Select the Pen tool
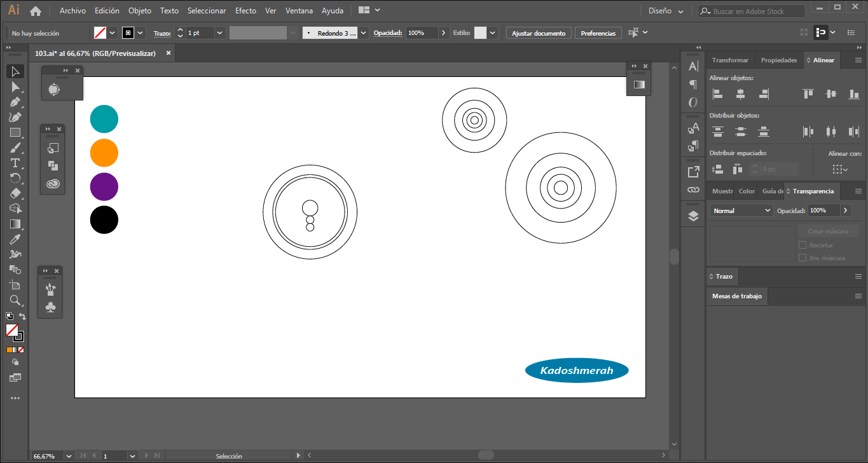This screenshot has width=868, height=463. [15, 102]
